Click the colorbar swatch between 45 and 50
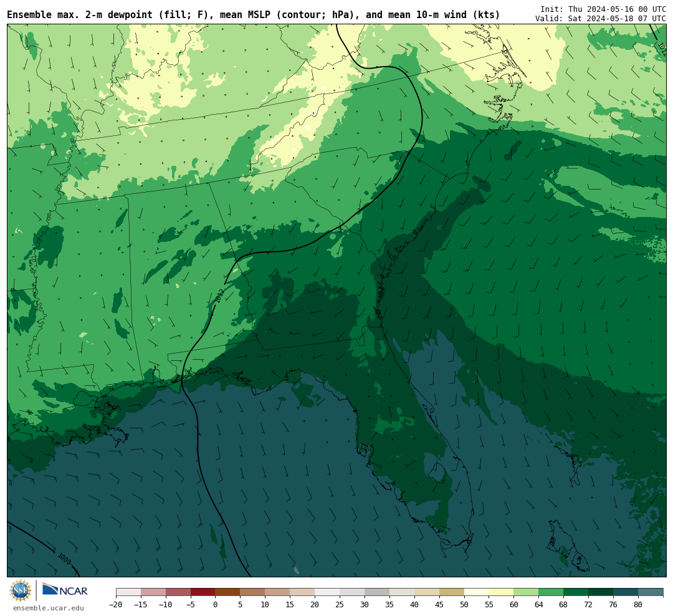 [452, 592]
